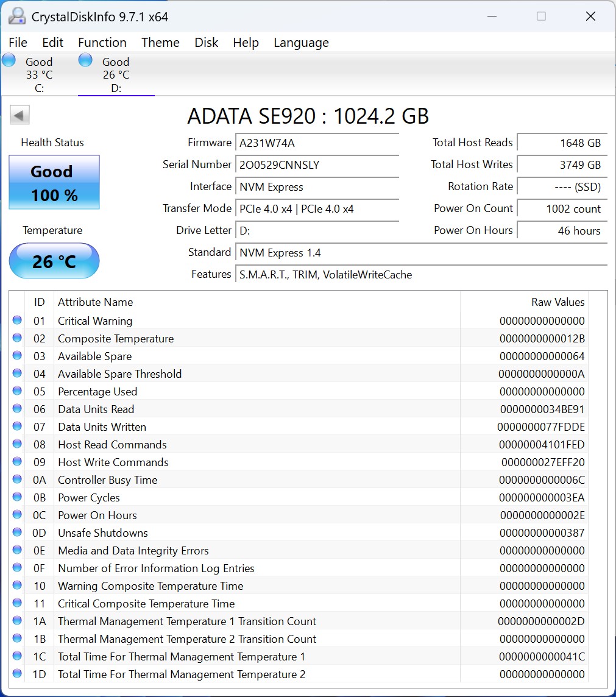Click status dot beside Percentage Used
This screenshot has width=616, height=697.
(x=17, y=391)
